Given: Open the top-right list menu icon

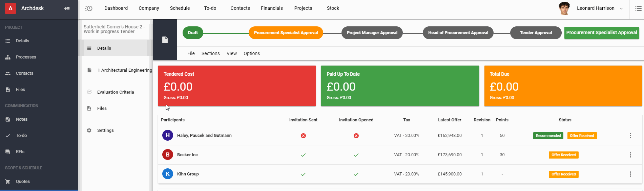Looking at the screenshot, I should click(638, 8).
